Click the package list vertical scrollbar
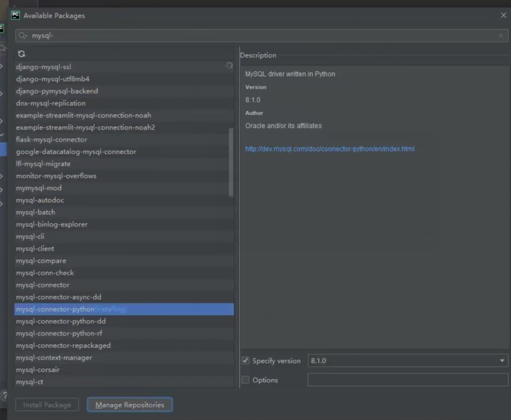 [231, 161]
